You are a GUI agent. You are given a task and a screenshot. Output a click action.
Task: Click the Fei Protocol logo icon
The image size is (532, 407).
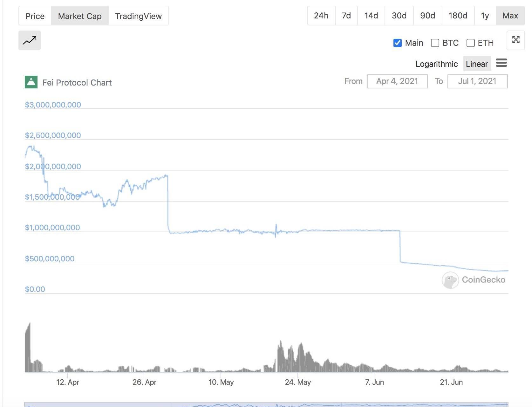click(31, 82)
